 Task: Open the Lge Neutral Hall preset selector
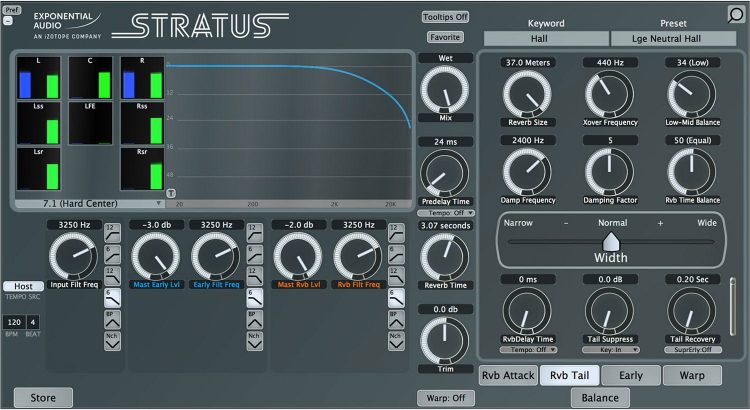[673, 39]
